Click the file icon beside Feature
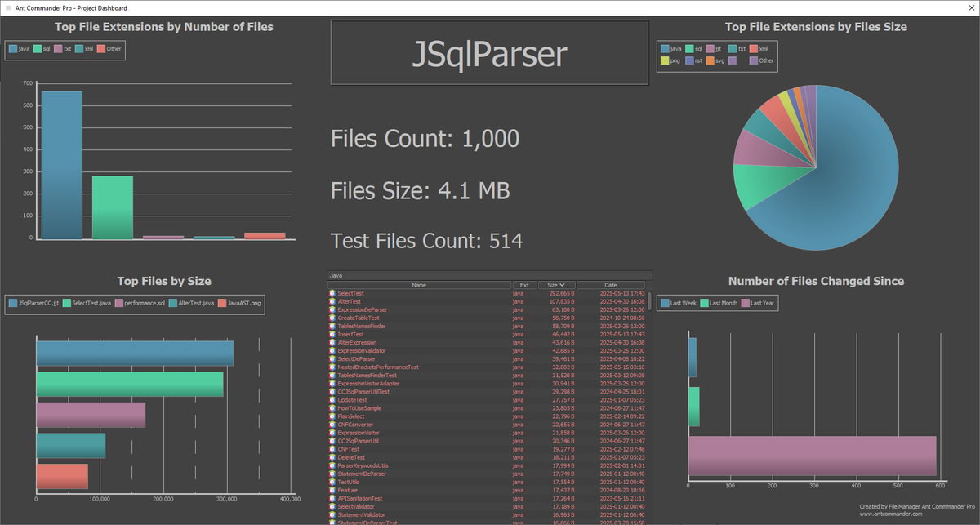This screenshot has width=980, height=525. tap(332, 490)
